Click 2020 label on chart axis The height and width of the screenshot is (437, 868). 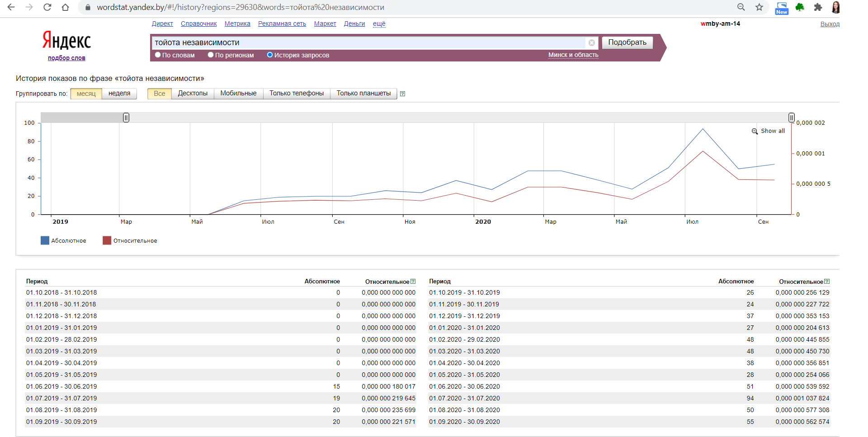(483, 221)
